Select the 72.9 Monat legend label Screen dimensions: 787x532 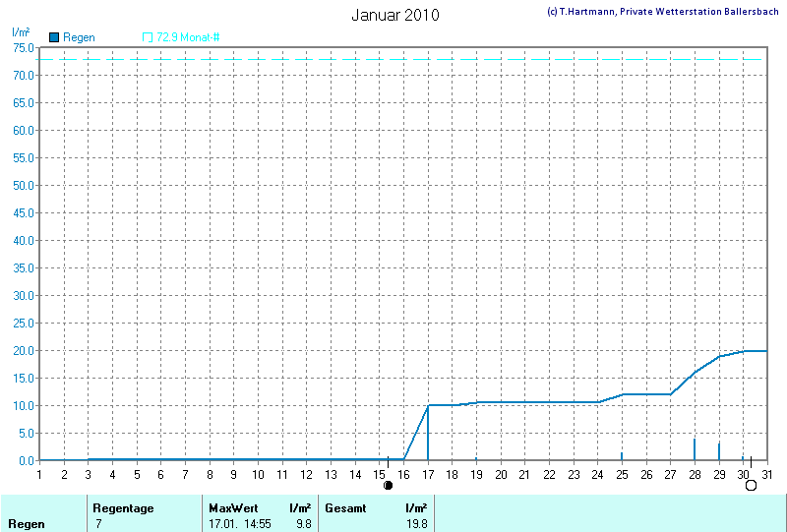(x=187, y=37)
